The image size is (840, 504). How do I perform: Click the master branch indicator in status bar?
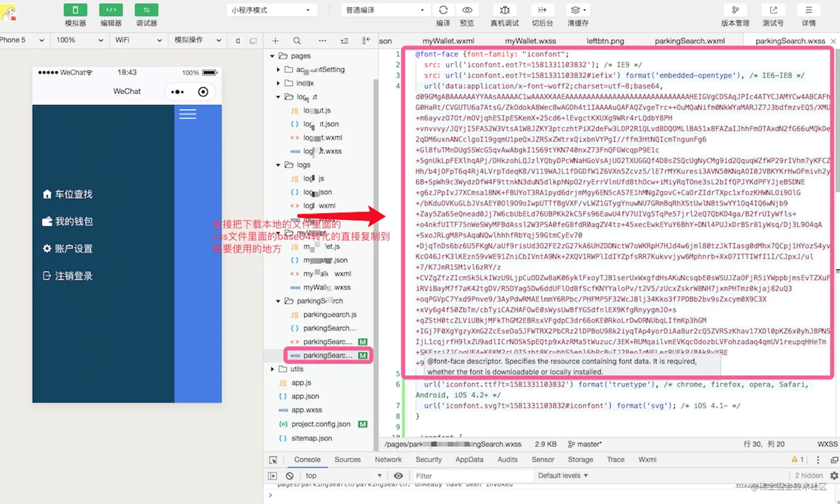pos(584,444)
